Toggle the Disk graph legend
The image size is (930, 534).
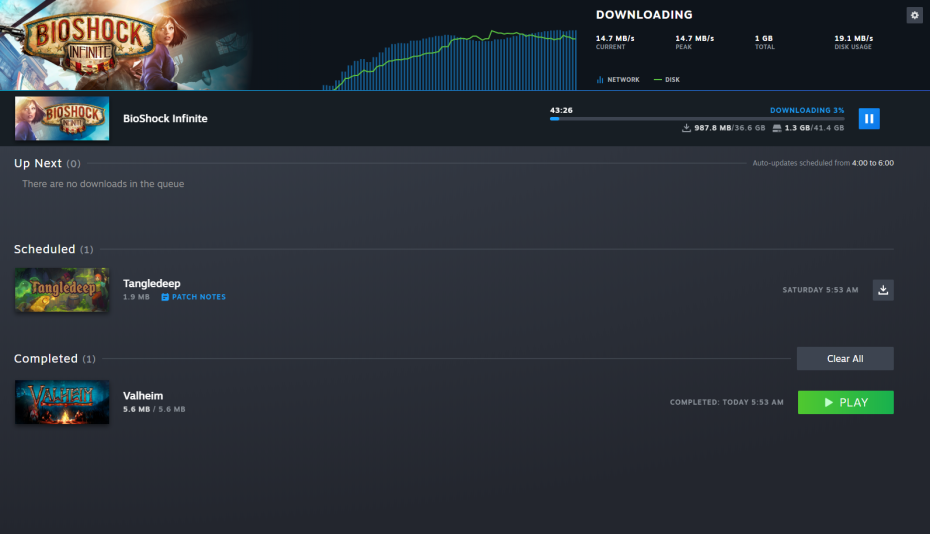tap(667, 80)
